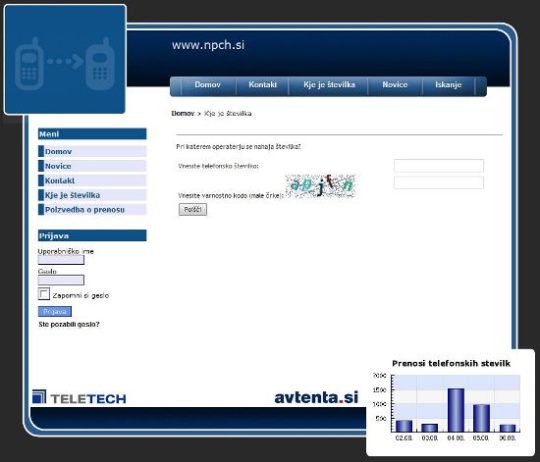The width and height of the screenshot is (540, 462).
Task: Click the captcha security code image
Action: coord(320,186)
